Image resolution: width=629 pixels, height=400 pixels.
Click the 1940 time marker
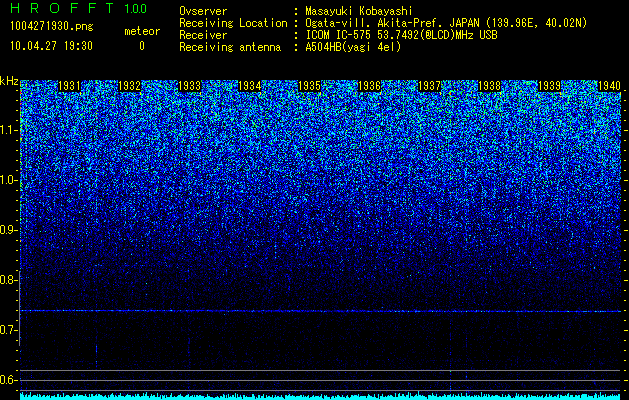(x=609, y=86)
